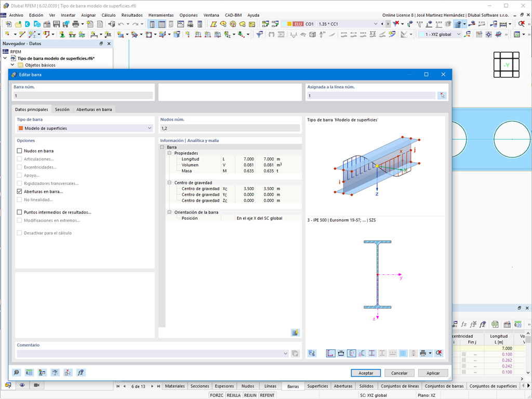Image resolution: width=532 pixels, height=399 pixels.
Task: Click the red-X filter icon in toolbar
Action: click(395, 24)
